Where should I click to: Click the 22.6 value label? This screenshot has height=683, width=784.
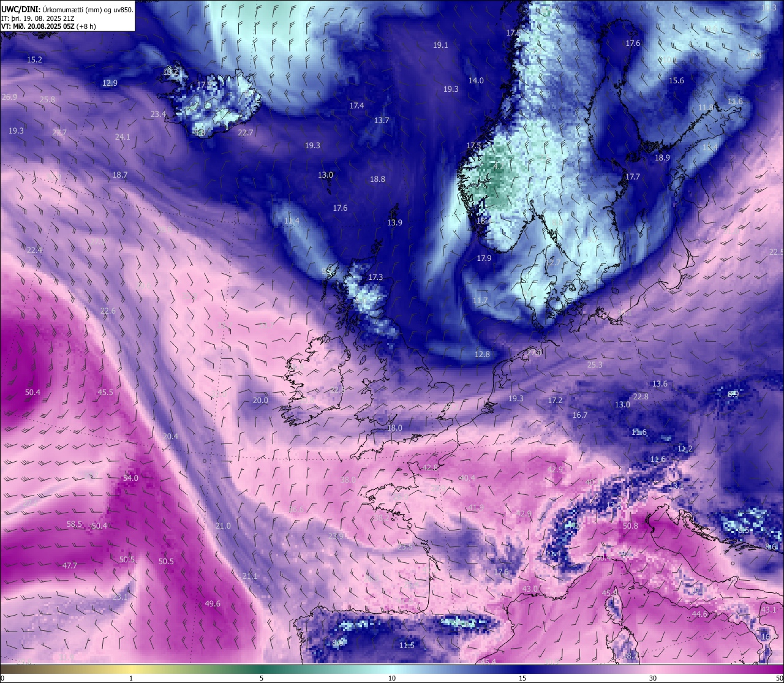(x=108, y=311)
